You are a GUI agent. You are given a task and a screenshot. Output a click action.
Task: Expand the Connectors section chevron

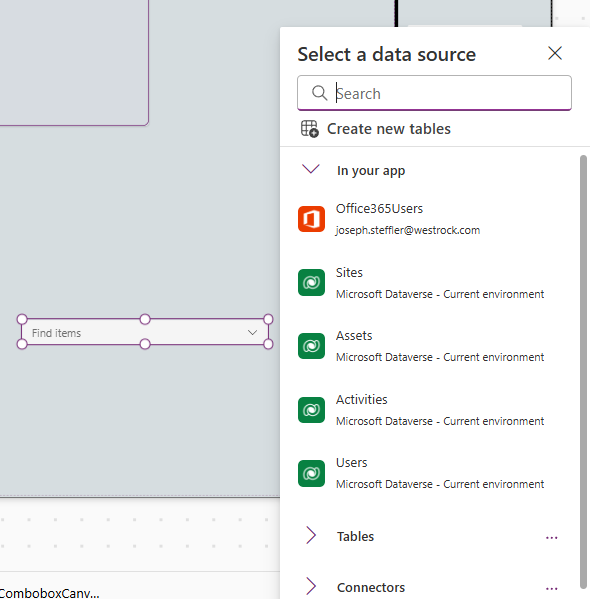pyautogui.click(x=311, y=586)
